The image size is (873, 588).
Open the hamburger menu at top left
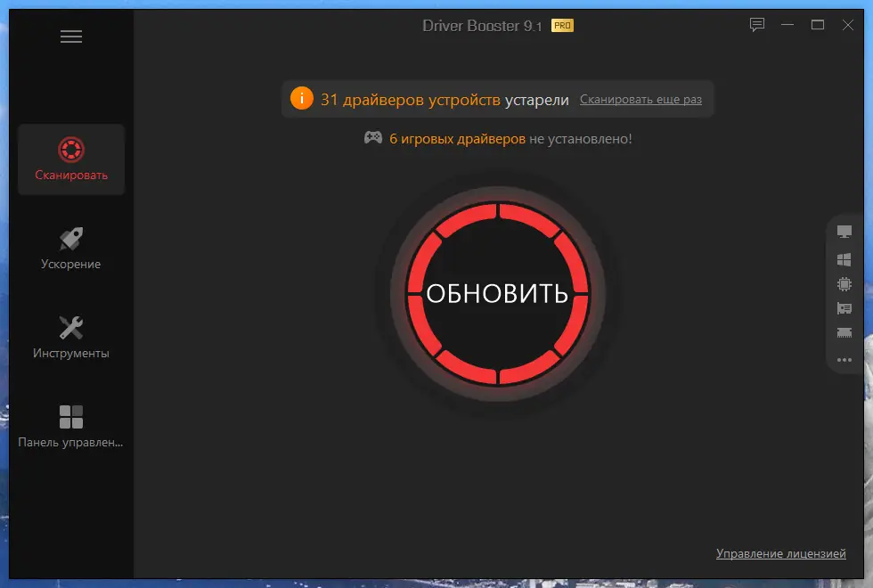(x=70, y=37)
